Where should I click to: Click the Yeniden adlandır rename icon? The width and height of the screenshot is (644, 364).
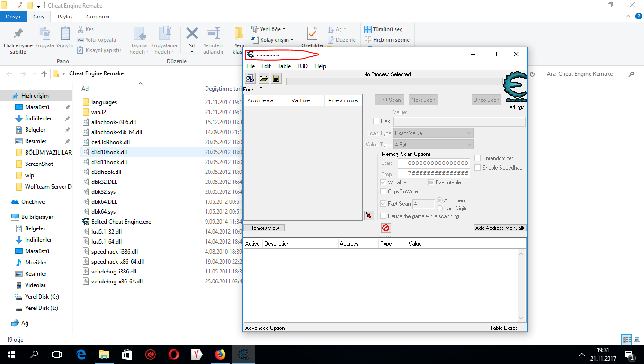coord(213,34)
